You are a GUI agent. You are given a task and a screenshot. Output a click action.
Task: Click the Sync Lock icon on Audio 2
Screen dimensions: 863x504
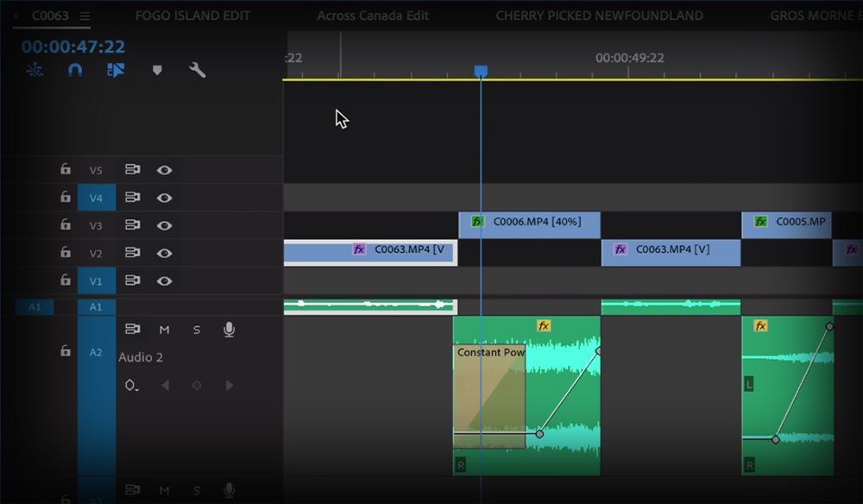coord(132,329)
